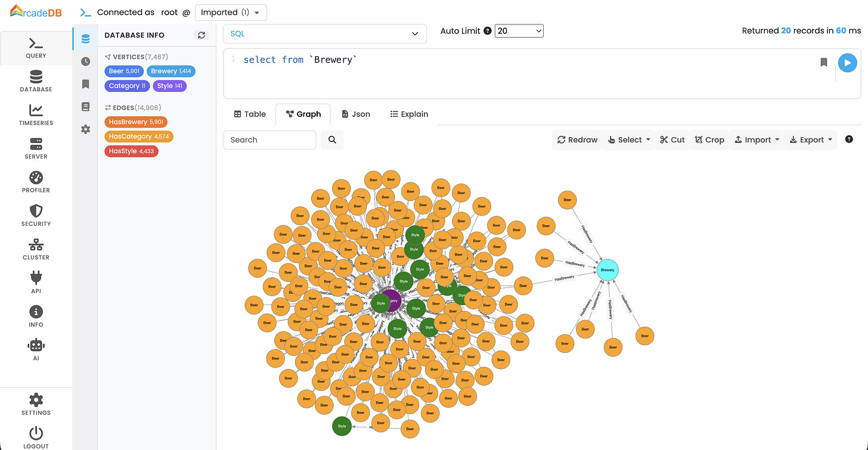Image resolution: width=868 pixels, height=450 pixels.
Task: Run the query with the play button
Action: [x=847, y=63]
